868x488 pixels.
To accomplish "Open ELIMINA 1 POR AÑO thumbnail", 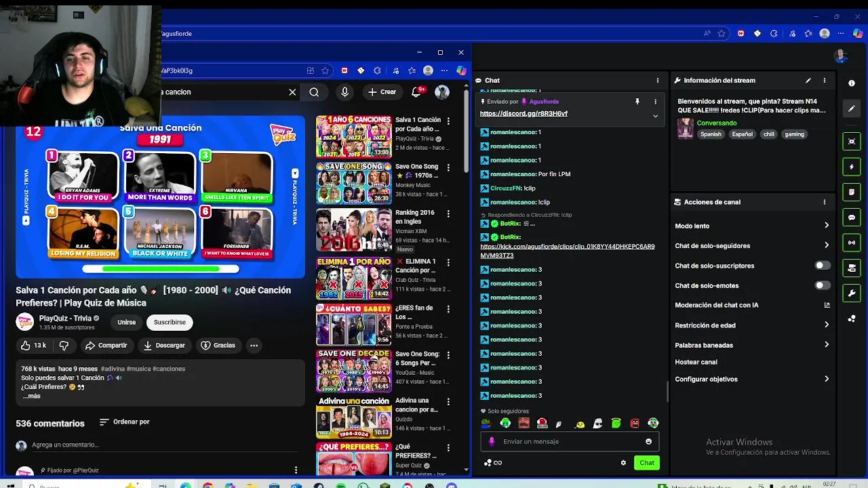I will tap(353, 278).
